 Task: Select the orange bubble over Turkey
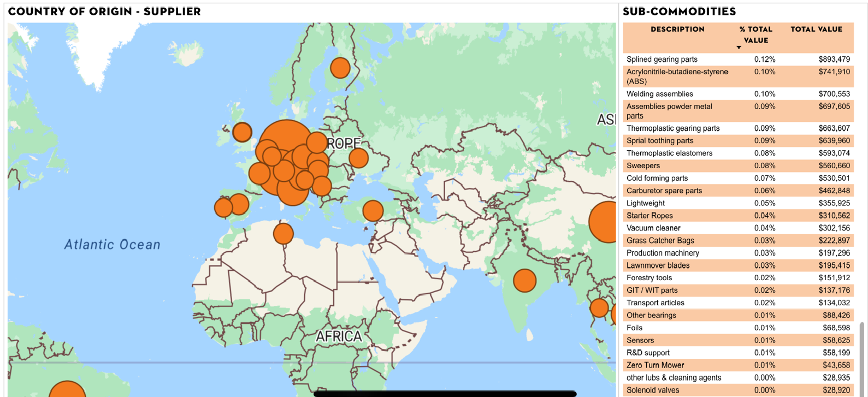coord(373,211)
